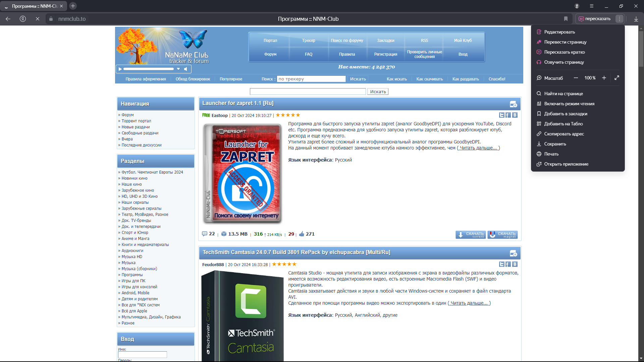Image resolution: width=644 pixels, height=362 pixels.
Task: Open the browser downloads icon
Action: click(x=636, y=19)
